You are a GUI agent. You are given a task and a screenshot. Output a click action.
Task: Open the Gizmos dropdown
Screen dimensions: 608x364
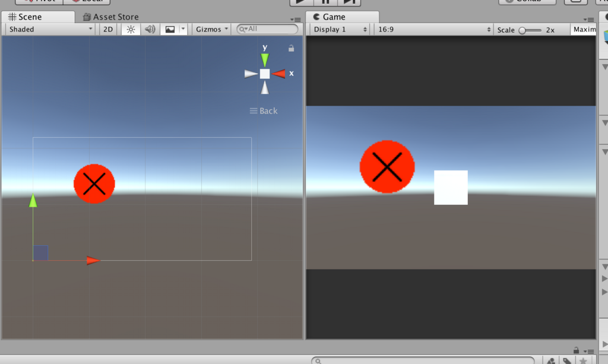coord(211,29)
